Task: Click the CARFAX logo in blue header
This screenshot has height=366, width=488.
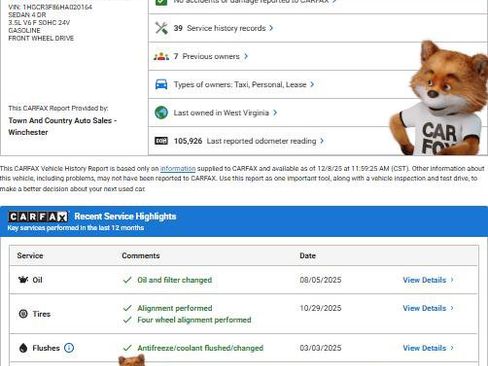Action: (x=38, y=217)
